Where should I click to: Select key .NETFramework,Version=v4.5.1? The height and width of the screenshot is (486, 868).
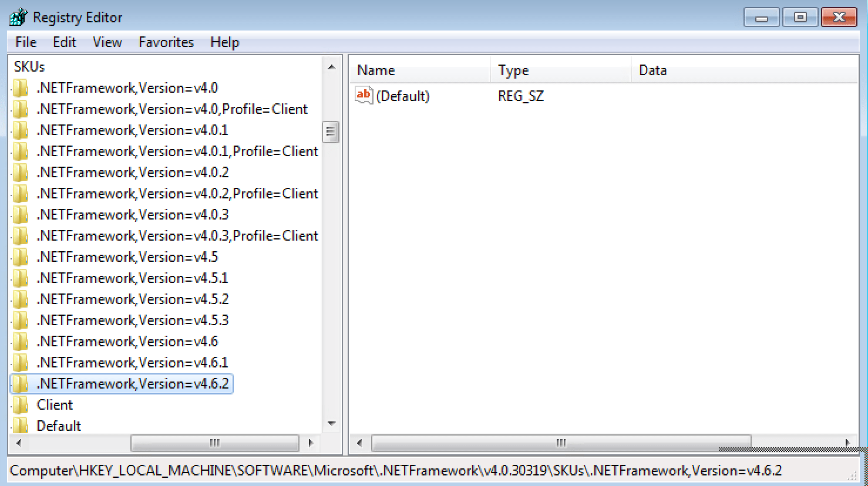pyautogui.click(x=133, y=278)
